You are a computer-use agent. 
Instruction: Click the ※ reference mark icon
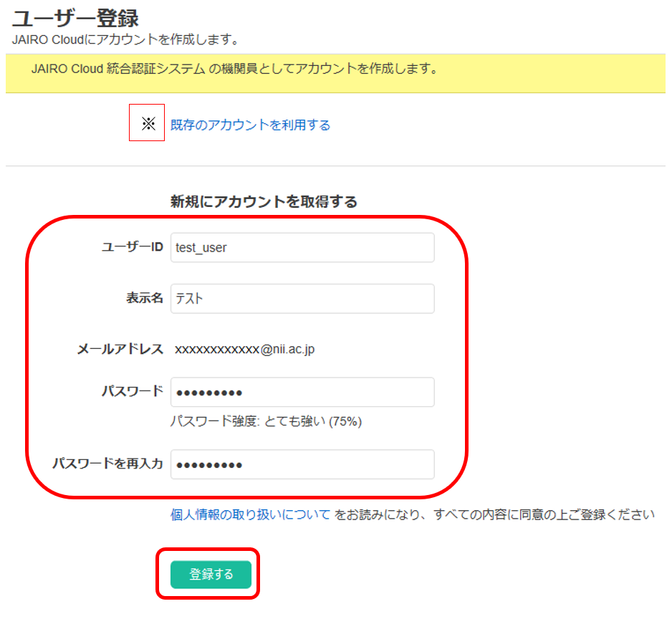tap(148, 123)
